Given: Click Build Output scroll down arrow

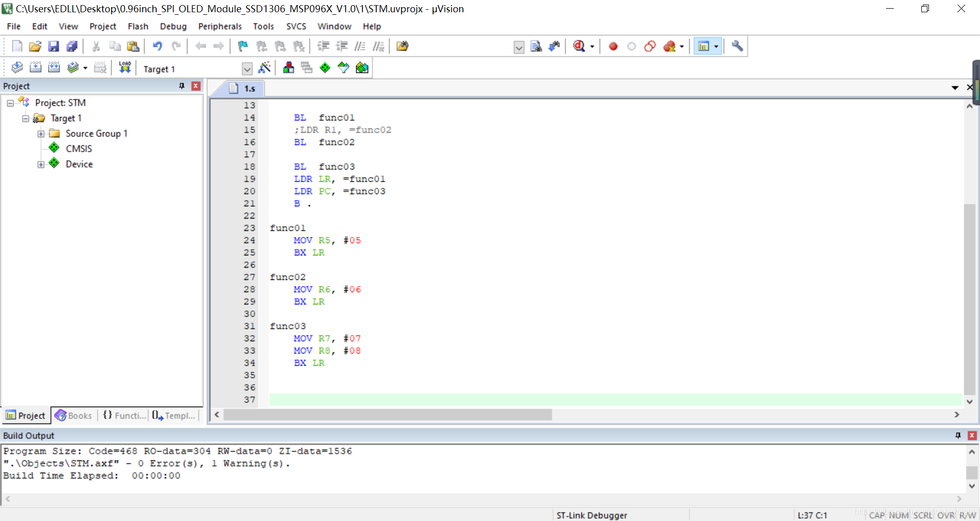Looking at the screenshot, I should pyautogui.click(x=972, y=486).
